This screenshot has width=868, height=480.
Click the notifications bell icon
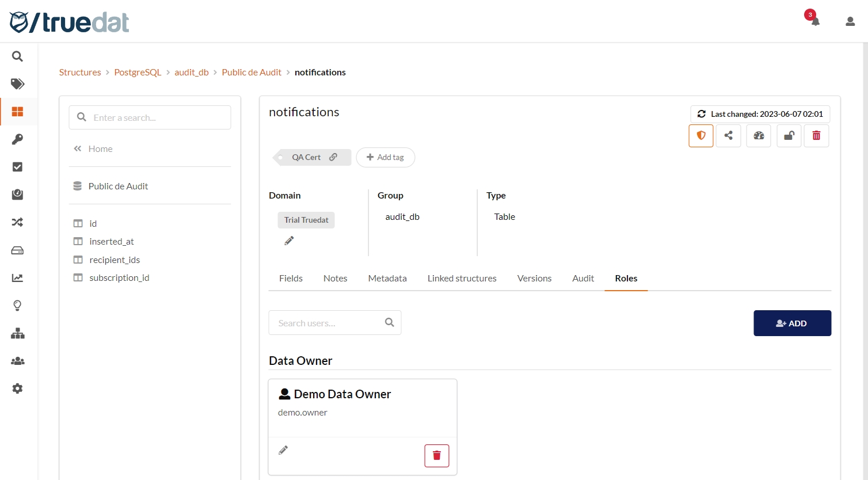(x=814, y=21)
